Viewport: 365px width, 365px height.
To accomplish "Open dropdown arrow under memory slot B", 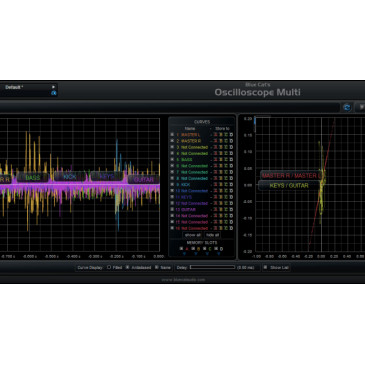I will 196,254.
